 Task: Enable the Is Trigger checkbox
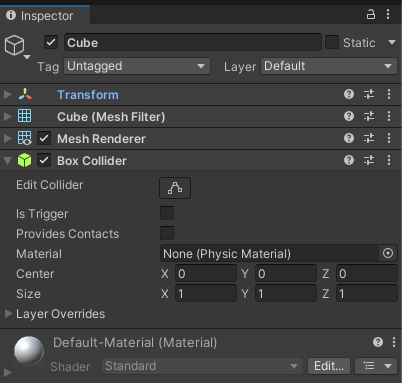pyautogui.click(x=167, y=213)
